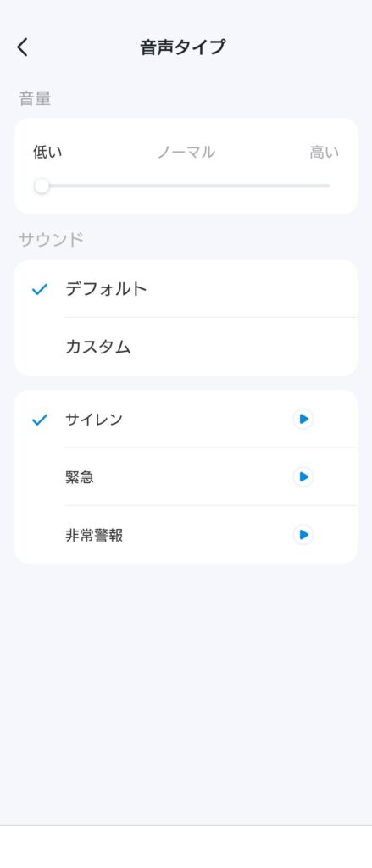Play the 非常警報 sound preview

click(x=303, y=535)
